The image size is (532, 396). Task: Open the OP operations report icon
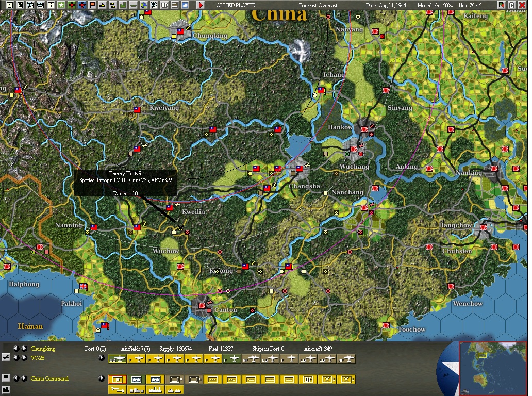[x=164, y=5]
